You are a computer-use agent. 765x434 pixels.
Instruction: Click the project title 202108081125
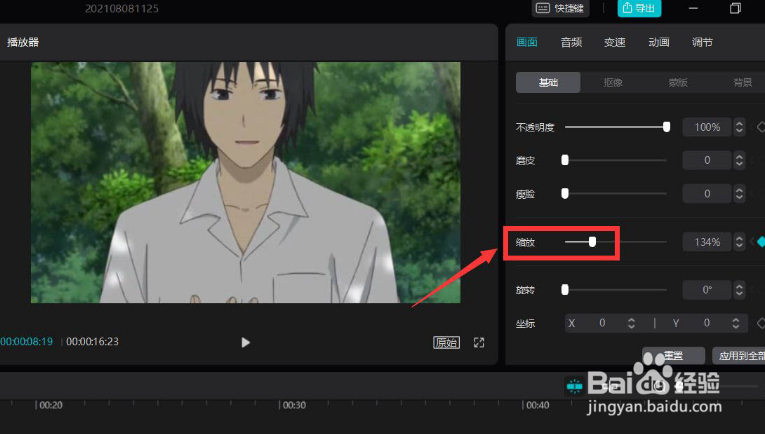[121, 8]
